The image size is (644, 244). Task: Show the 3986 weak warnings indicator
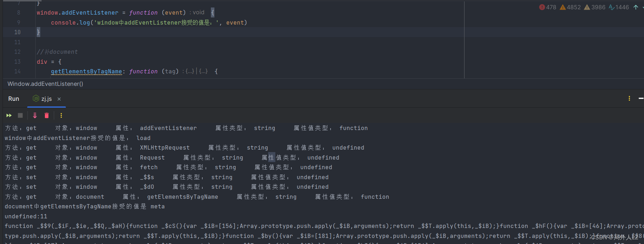pos(594,7)
